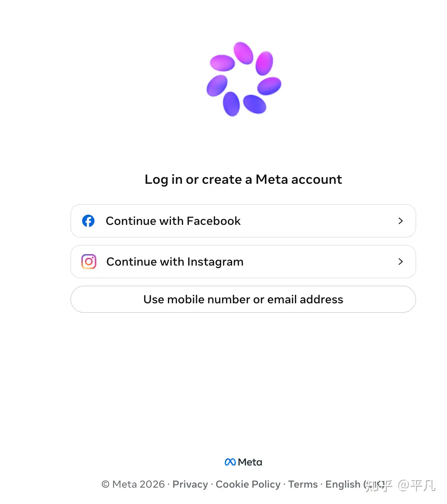This screenshot has width=447, height=504.
Task: Click the Meta infinity icon at page bottom
Action: click(230, 462)
